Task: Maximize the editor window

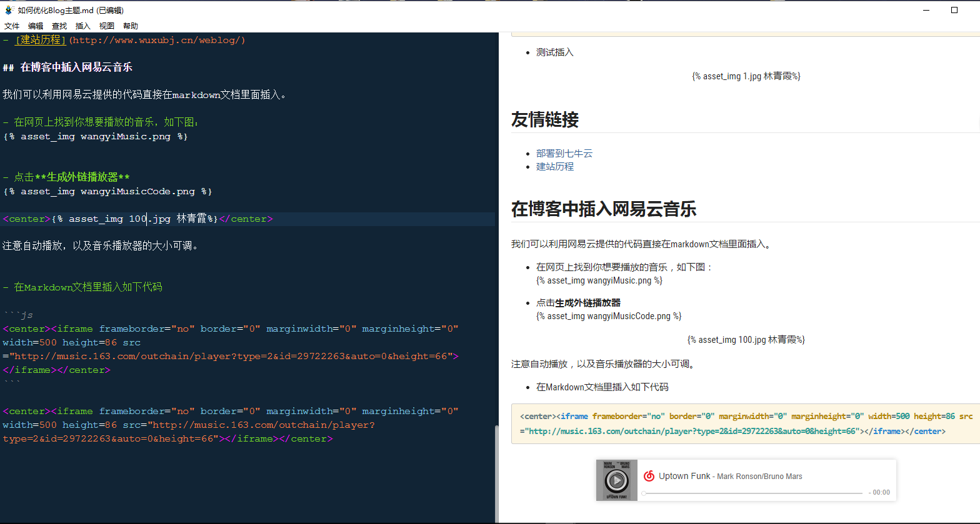Action: click(x=954, y=10)
